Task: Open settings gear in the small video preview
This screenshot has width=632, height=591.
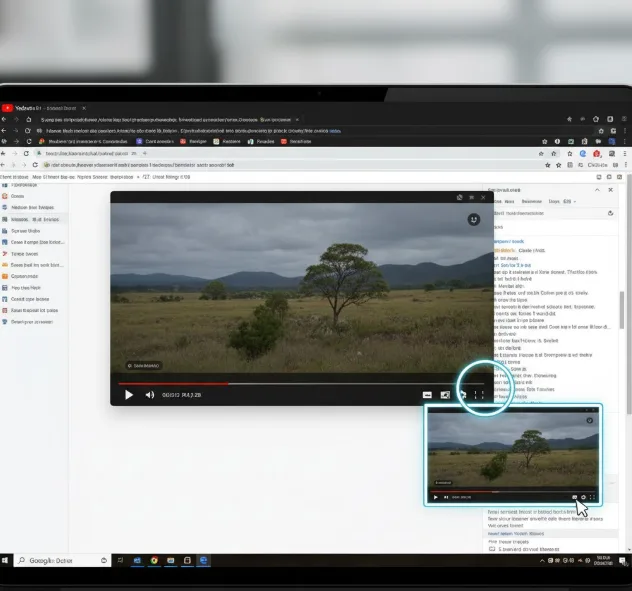Action: [583, 497]
